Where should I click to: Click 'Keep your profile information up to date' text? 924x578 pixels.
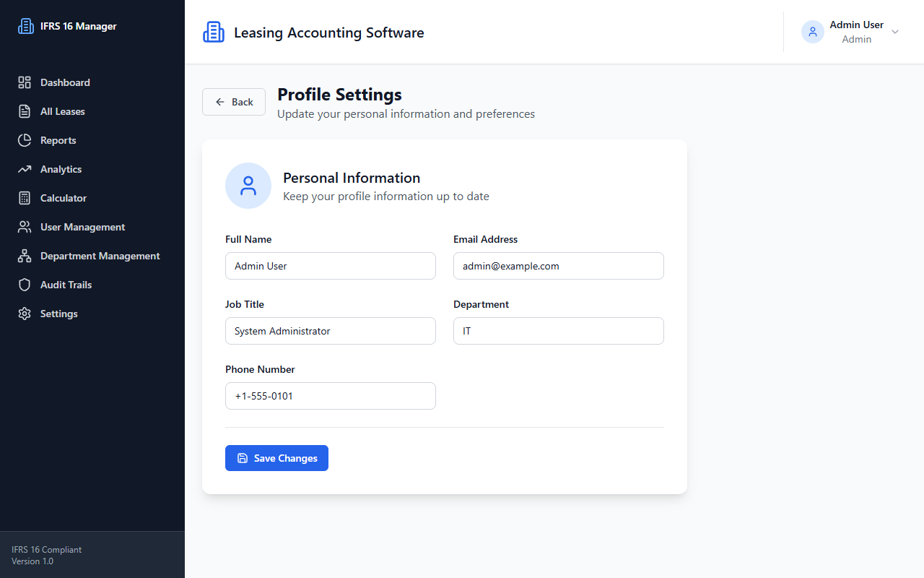coord(386,197)
